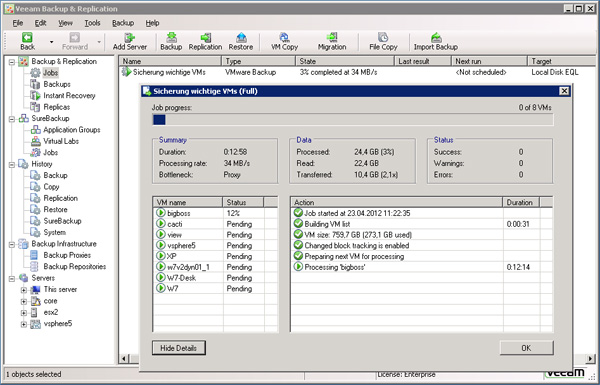
Task: Select the 'Sicherung wichtige VMs' job row
Action: [x=357, y=72]
